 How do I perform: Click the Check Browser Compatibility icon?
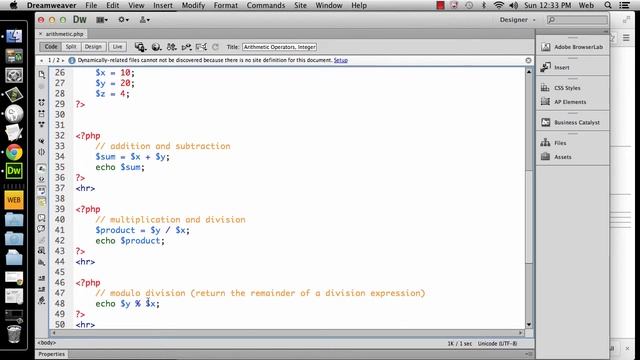tap(201, 47)
